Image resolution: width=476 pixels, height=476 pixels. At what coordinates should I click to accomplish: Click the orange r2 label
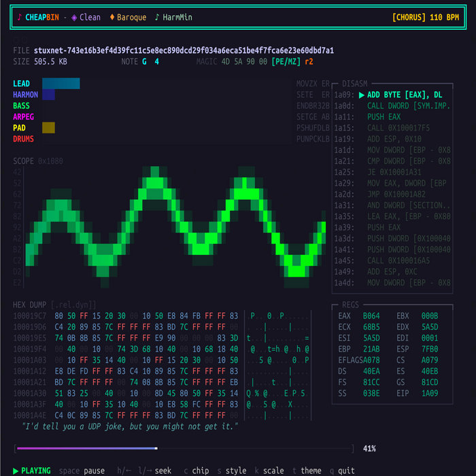(309, 62)
